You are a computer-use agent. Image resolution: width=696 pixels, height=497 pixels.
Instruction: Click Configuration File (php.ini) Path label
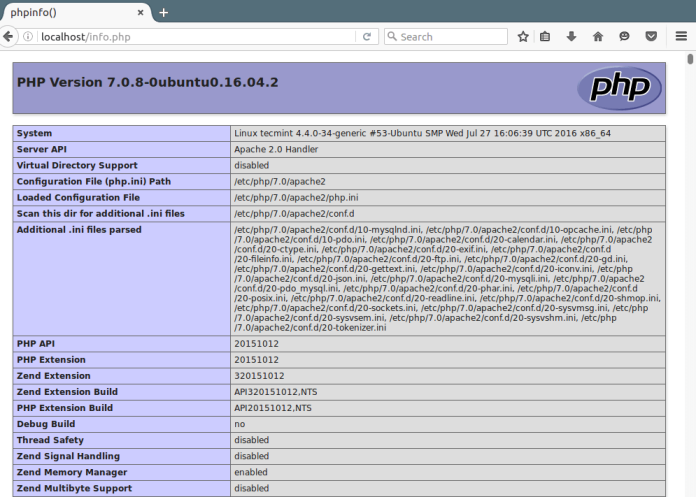[94, 181]
